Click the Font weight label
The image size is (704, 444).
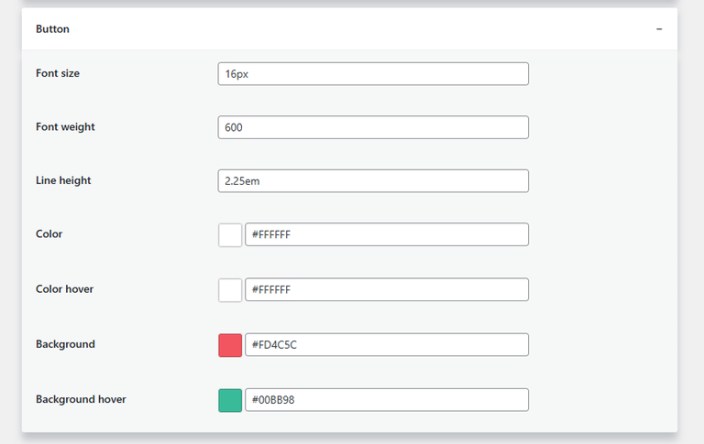tap(65, 127)
